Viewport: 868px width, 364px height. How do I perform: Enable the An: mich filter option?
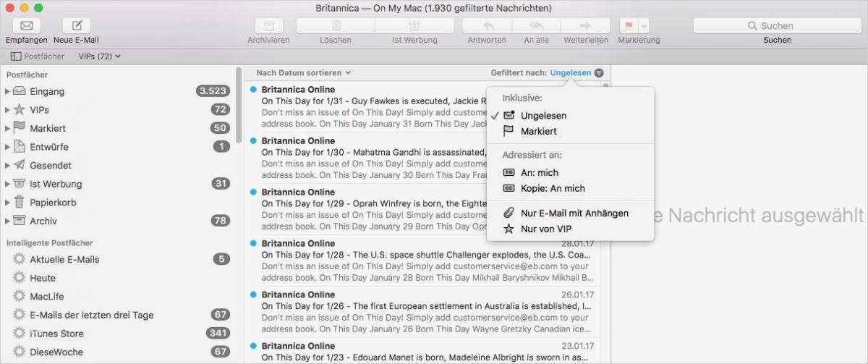(x=570, y=172)
